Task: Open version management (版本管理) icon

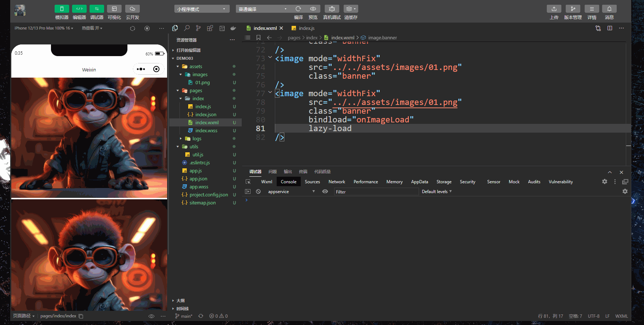Action: point(573,9)
